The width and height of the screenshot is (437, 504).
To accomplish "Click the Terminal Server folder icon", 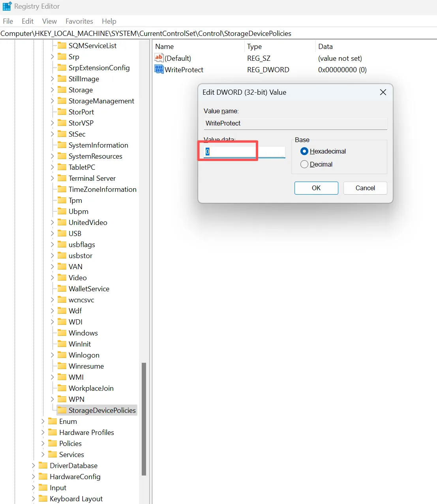I will pos(62,178).
